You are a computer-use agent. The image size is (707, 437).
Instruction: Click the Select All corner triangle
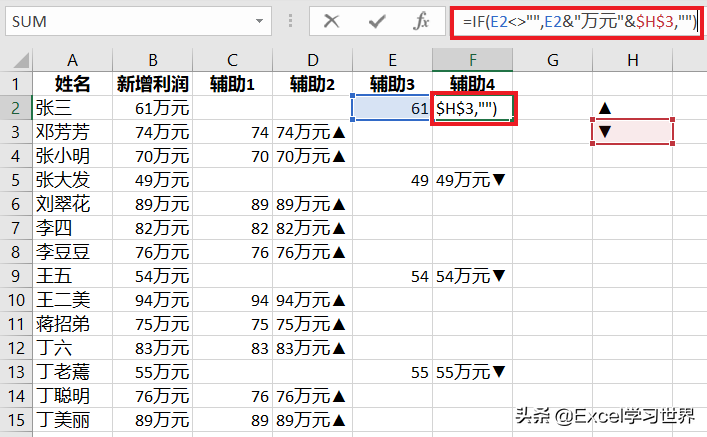pyautogui.click(x=20, y=60)
